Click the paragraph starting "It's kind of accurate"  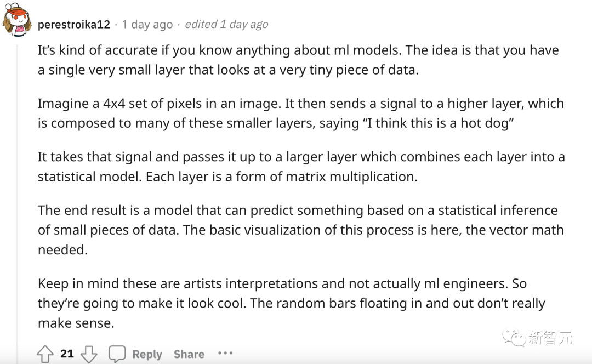[298, 60]
